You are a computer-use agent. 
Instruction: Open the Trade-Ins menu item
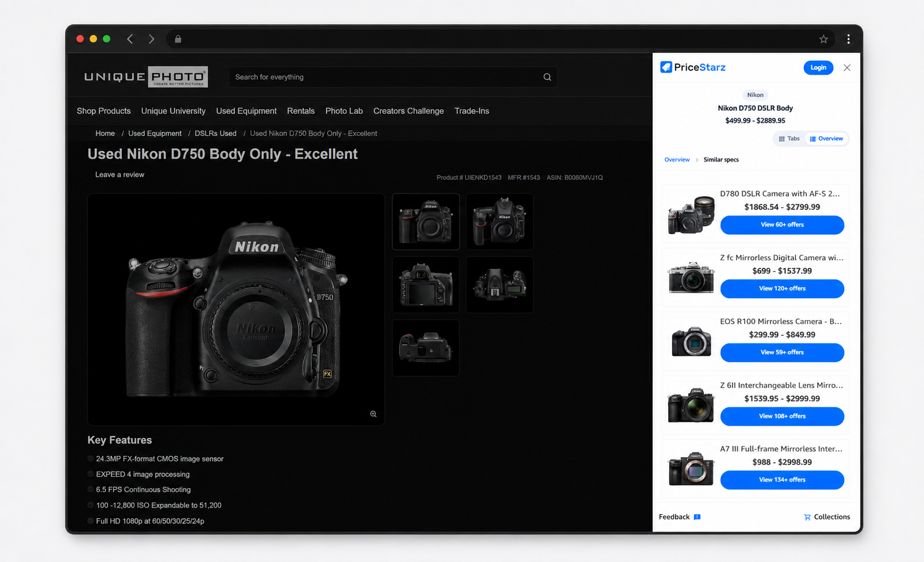(x=472, y=111)
